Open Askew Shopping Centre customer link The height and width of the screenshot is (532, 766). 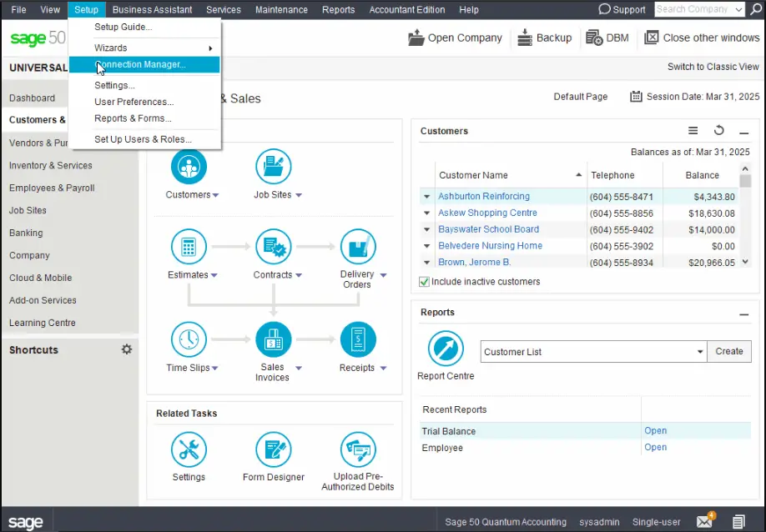[x=487, y=213]
